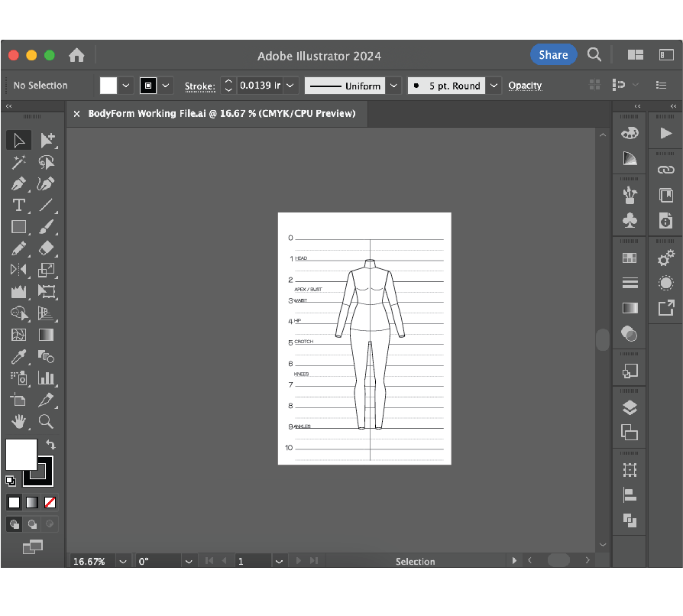
Task: Open the Opacity control link
Action: 525,86
